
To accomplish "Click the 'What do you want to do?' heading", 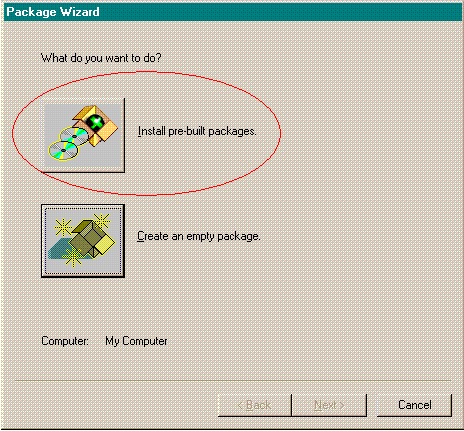I will click(x=101, y=58).
